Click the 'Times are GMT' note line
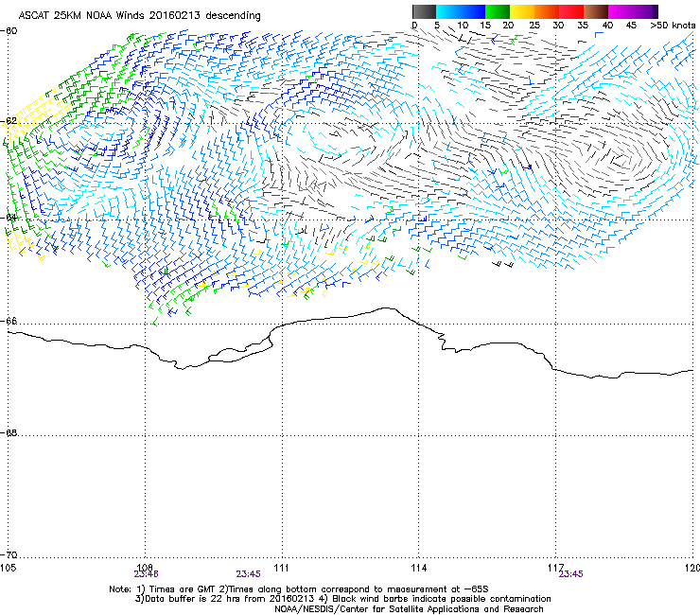 pos(299,589)
